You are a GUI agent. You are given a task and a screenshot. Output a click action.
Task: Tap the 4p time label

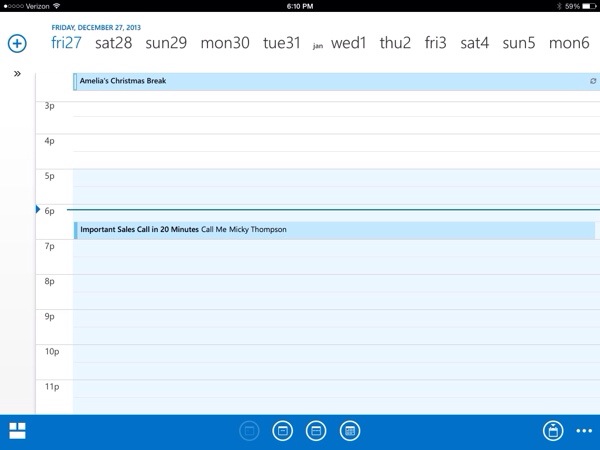49,141
